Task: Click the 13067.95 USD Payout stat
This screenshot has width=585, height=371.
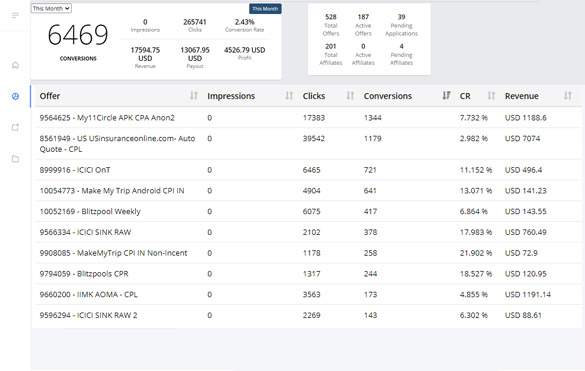Action: 195,57
